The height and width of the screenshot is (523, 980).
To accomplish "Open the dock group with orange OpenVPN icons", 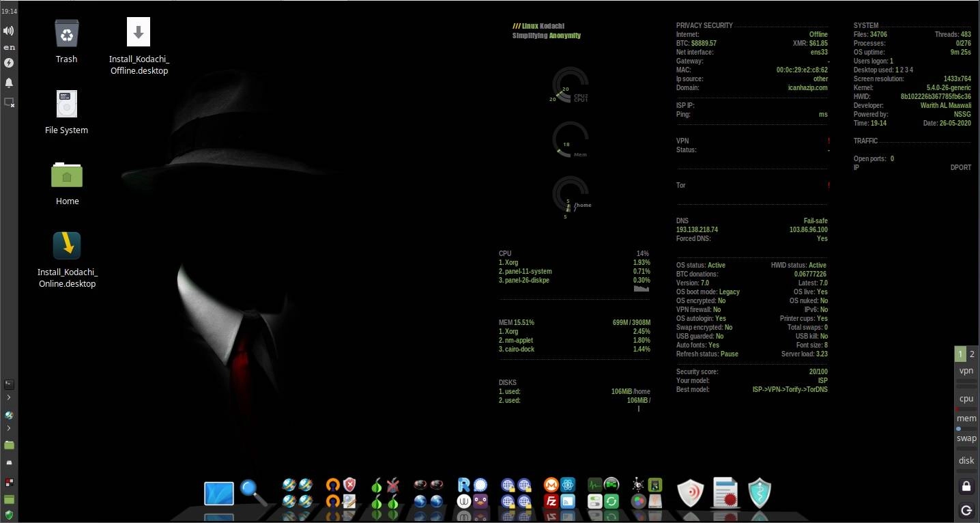I will (341, 493).
